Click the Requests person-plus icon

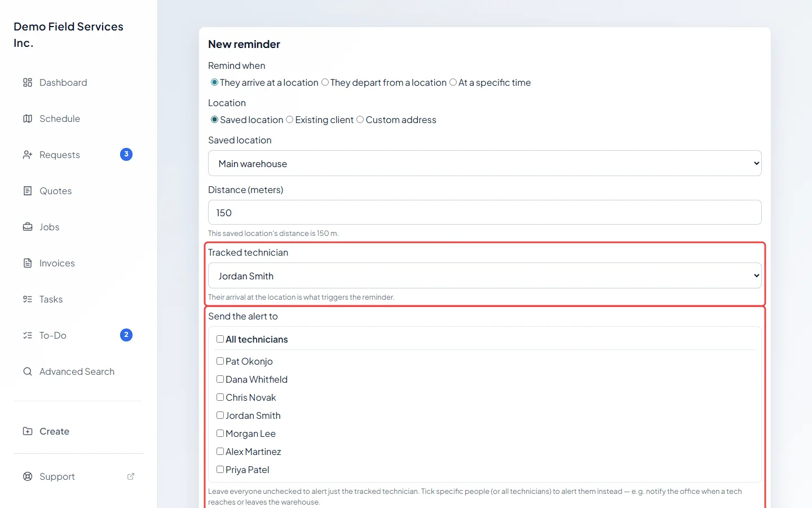click(28, 155)
